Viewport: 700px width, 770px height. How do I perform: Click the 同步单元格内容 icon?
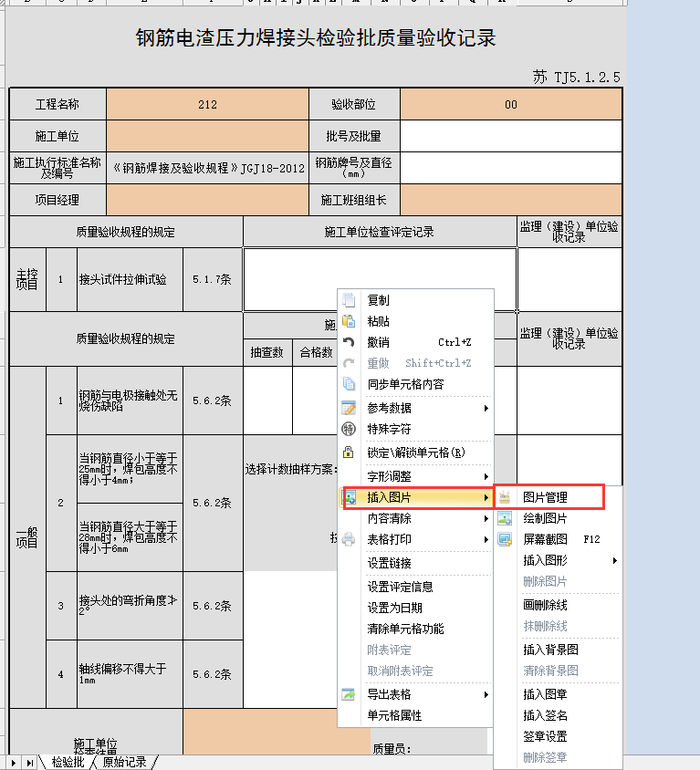(x=348, y=384)
